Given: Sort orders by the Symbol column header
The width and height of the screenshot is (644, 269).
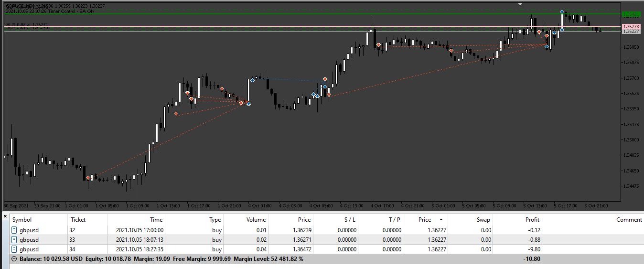Looking at the screenshot, I should (22, 220).
